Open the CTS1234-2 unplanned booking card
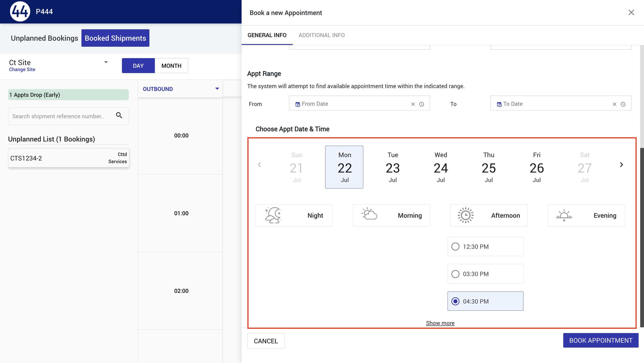 (68, 158)
